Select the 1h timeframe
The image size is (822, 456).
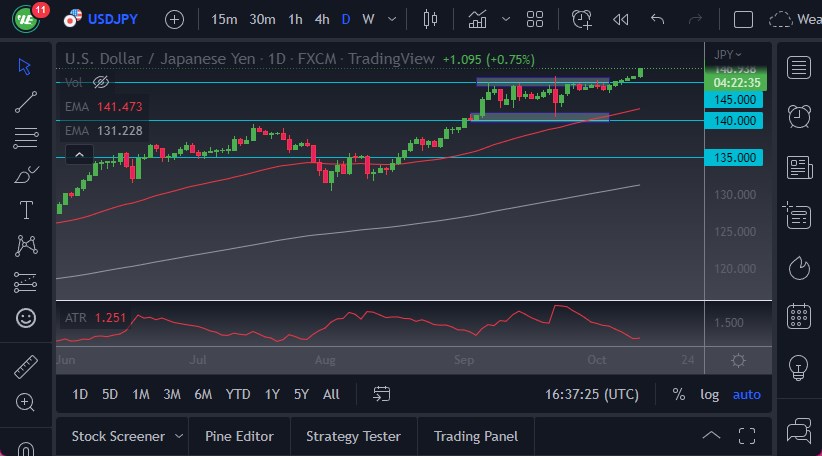pyautogui.click(x=295, y=19)
